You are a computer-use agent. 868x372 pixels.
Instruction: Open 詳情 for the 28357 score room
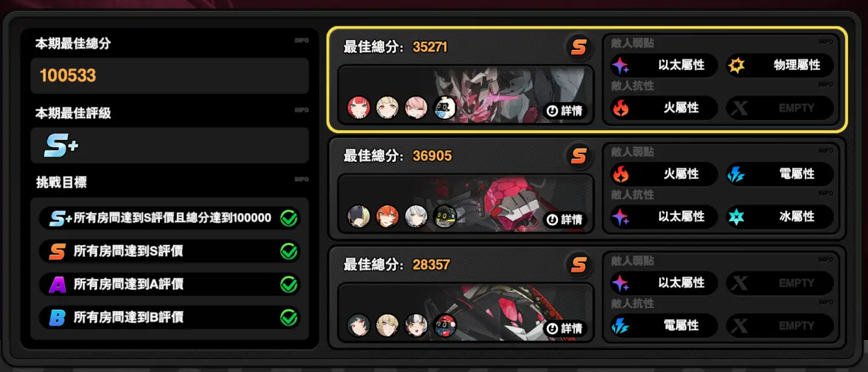[565, 329]
